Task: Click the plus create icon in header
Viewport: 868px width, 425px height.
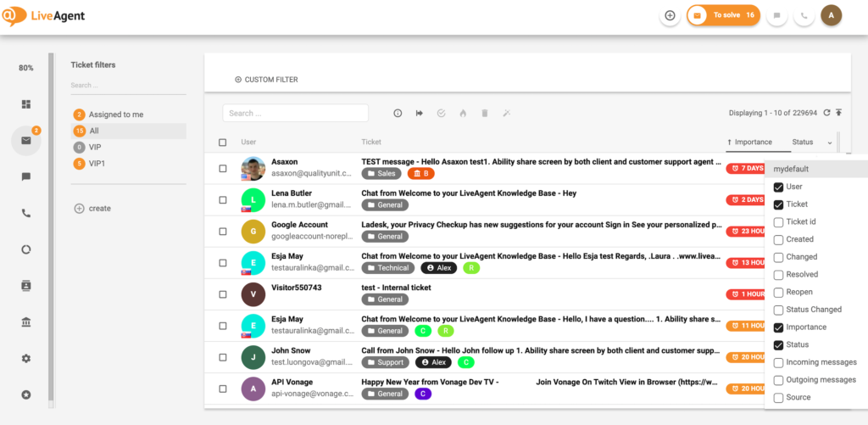Action: (x=670, y=15)
